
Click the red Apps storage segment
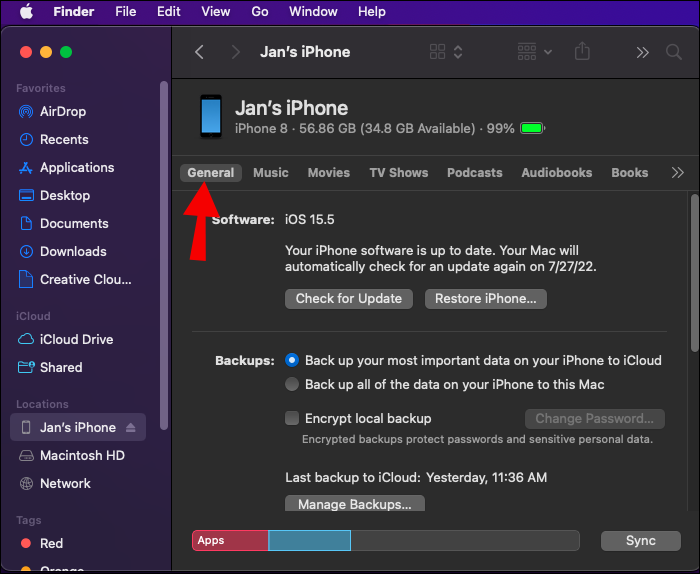click(x=230, y=541)
